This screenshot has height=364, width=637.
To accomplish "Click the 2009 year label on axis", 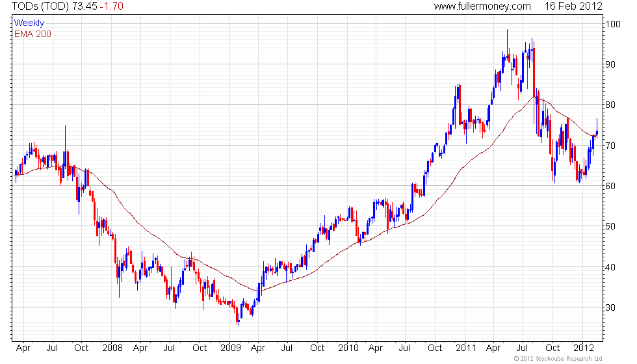I will 230,348.
